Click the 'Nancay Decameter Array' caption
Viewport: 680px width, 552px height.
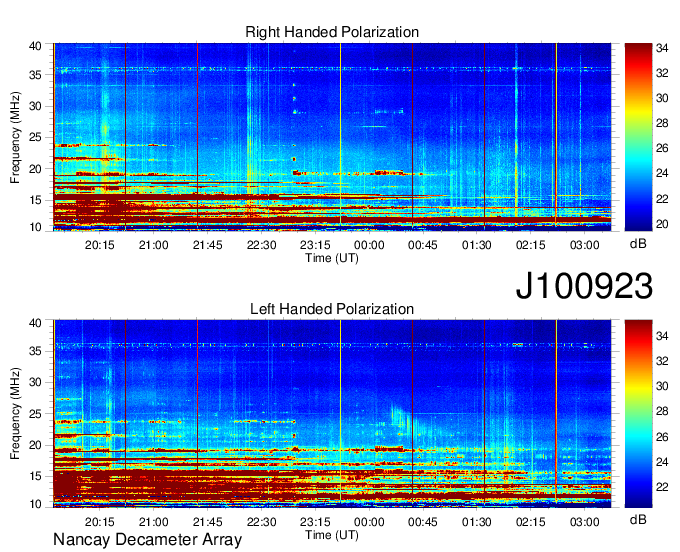coord(147,540)
